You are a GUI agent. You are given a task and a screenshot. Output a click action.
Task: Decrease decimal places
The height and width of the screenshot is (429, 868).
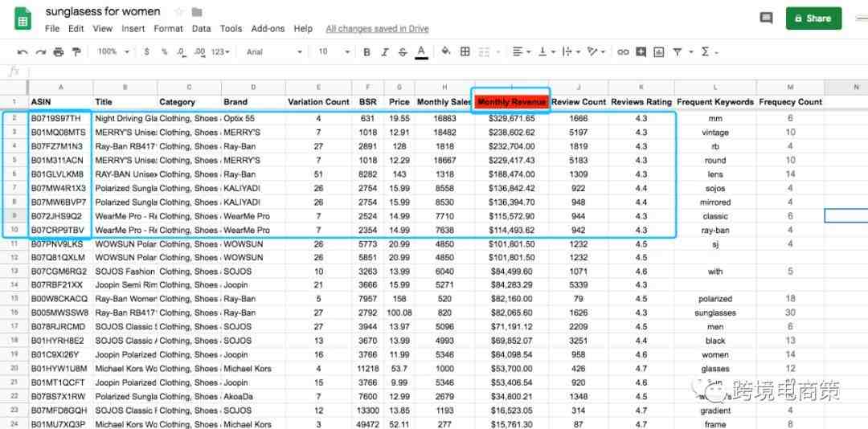tap(181, 51)
